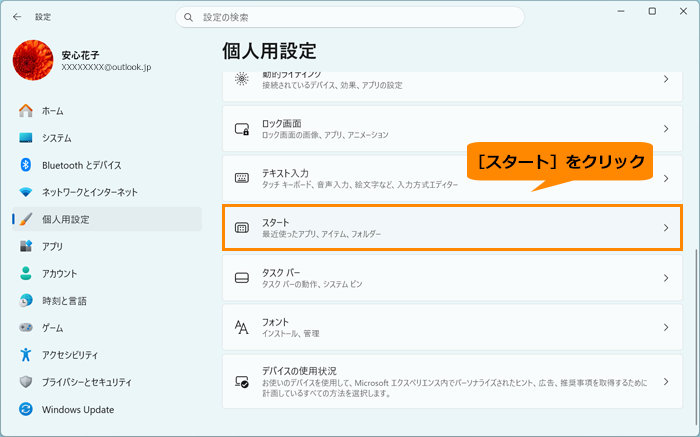This screenshot has width=700, height=437.
Task: Click the privacy shield icon
Action: coord(26,382)
